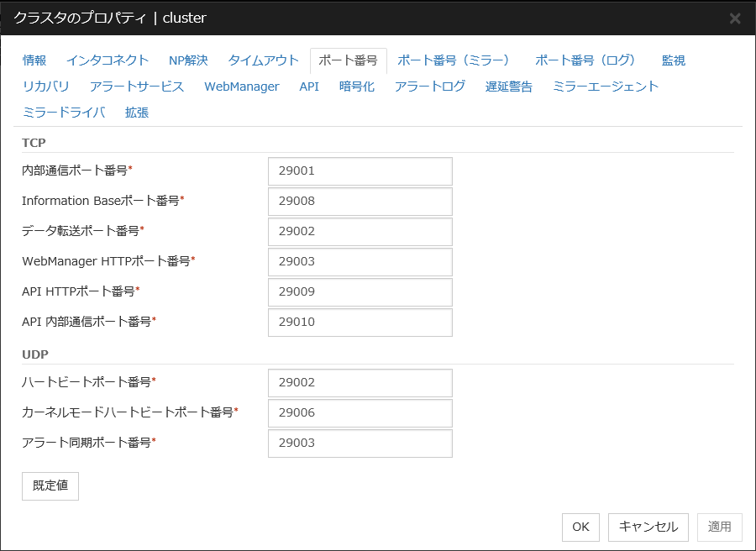The image size is (756, 551).
Task: Click the 既定値 button to restore defaults
Action: click(x=50, y=485)
